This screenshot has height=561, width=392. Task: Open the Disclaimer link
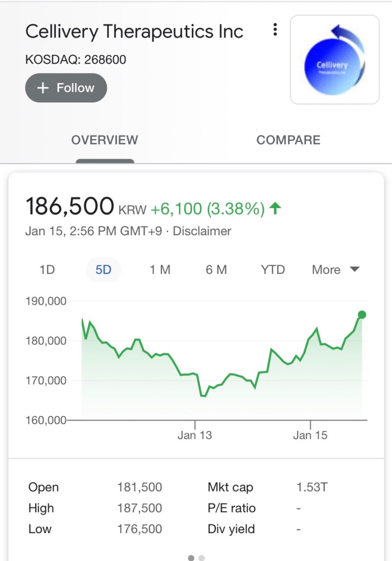(202, 231)
